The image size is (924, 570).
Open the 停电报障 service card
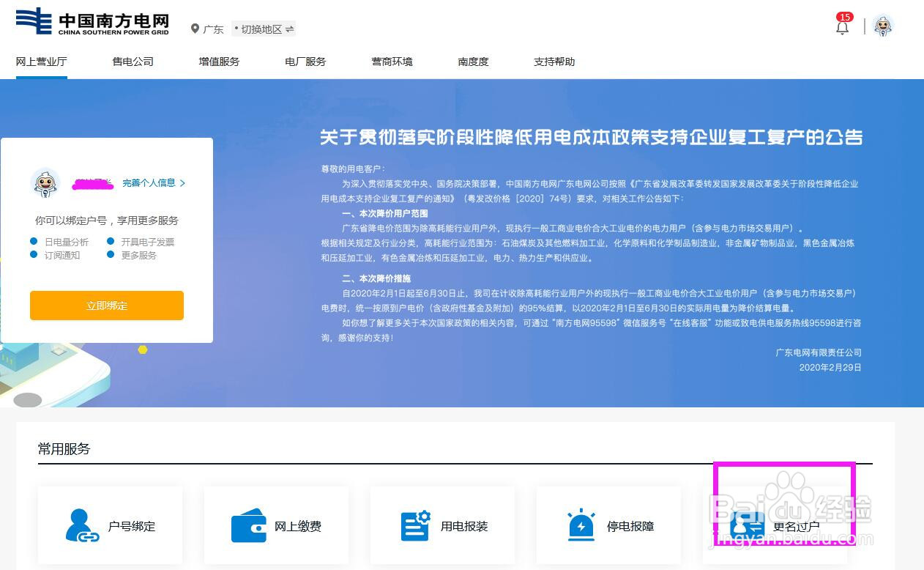click(x=608, y=525)
